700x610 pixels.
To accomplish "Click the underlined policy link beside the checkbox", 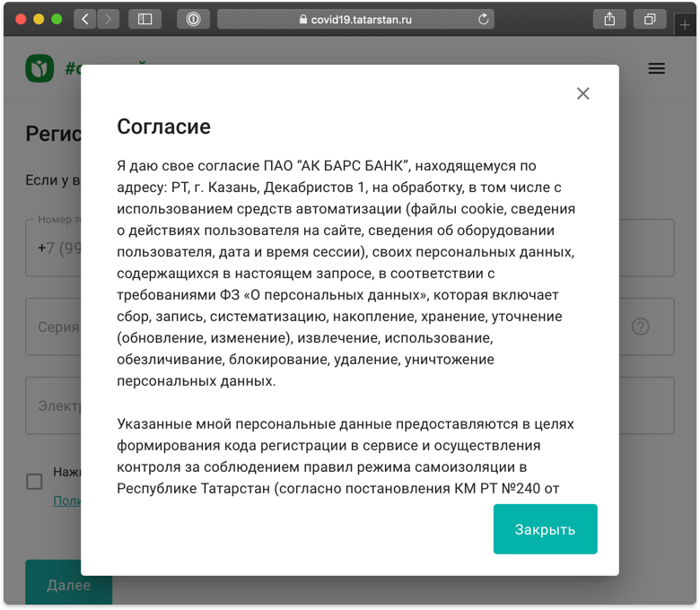I will pyautogui.click(x=66, y=501).
